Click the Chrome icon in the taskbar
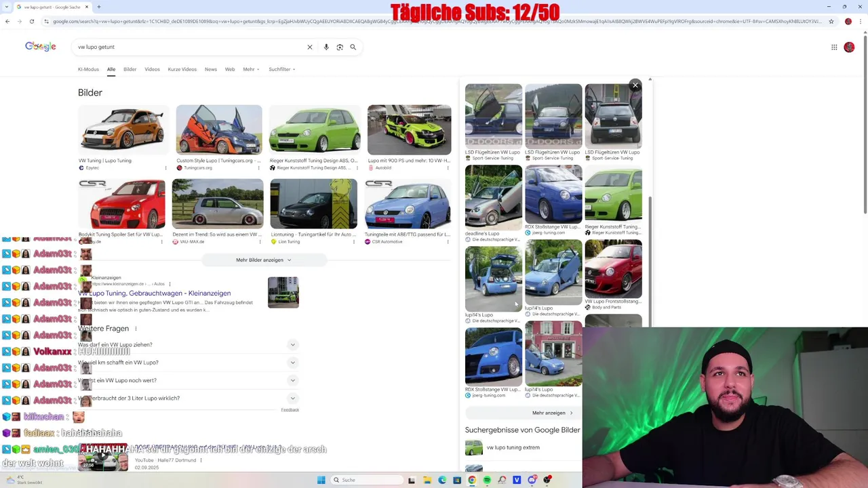This screenshot has height=488, width=868. [472, 480]
